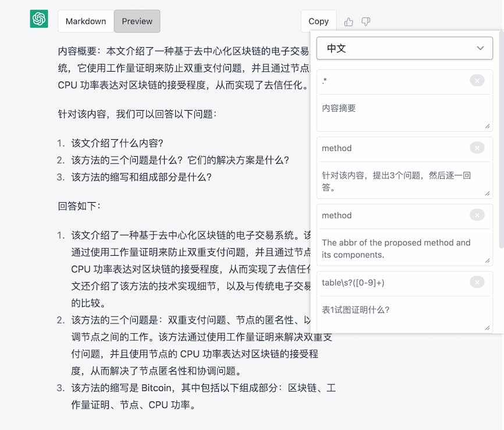
Task: Click the Copy button
Action: (x=318, y=21)
